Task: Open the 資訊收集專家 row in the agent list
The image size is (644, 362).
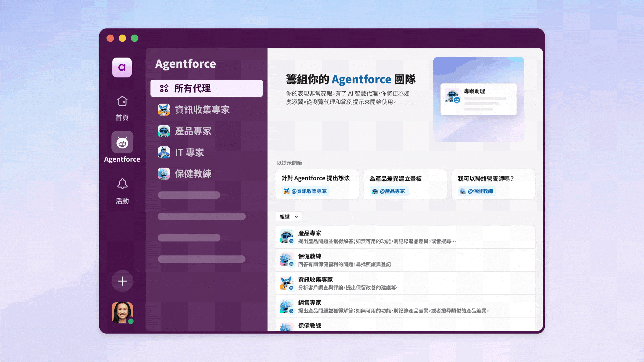Action: (405, 283)
